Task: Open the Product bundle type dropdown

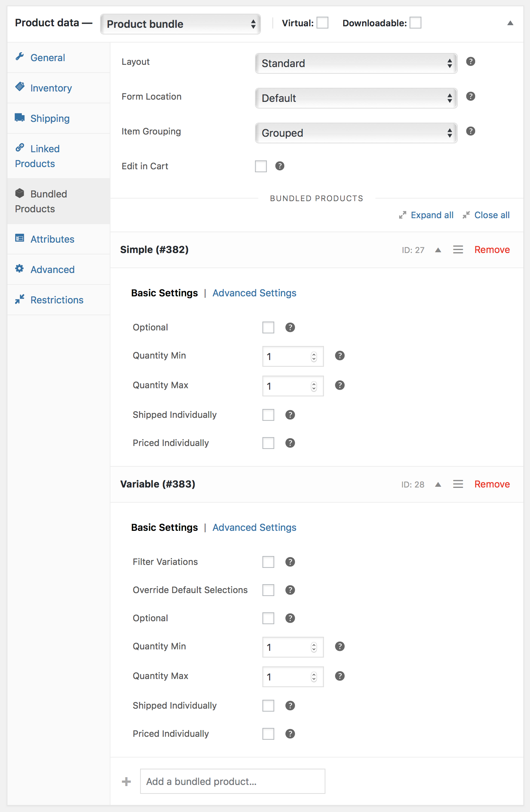Action: tap(180, 24)
